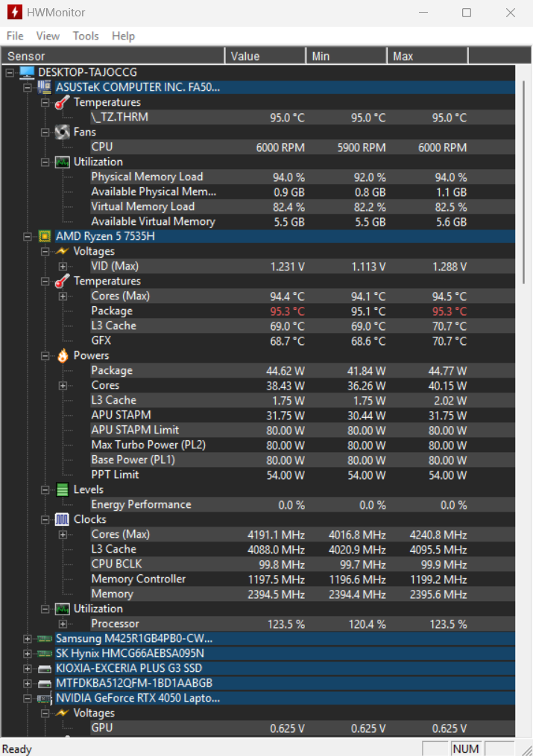Expand the Cores (Max) clocks entry

pyautogui.click(x=63, y=534)
